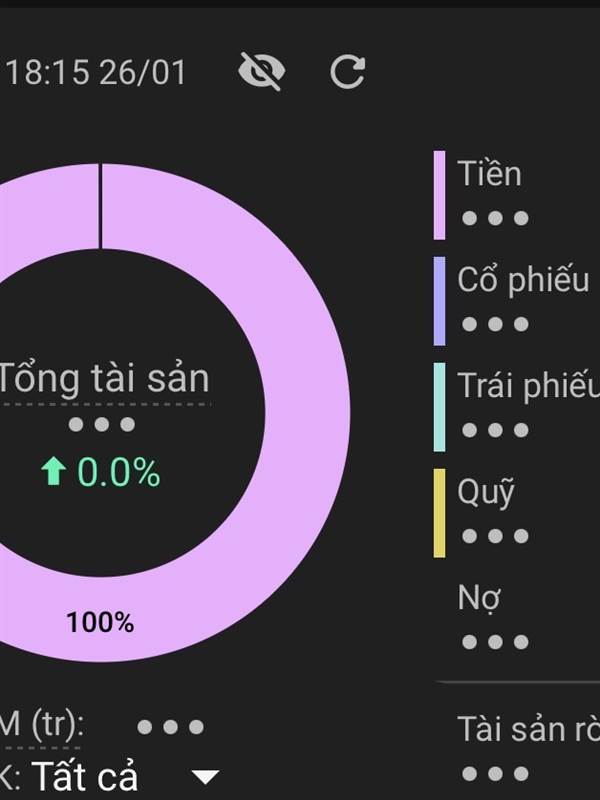
Task: Open the Quỹ asset category
Action: coord(486,492)
